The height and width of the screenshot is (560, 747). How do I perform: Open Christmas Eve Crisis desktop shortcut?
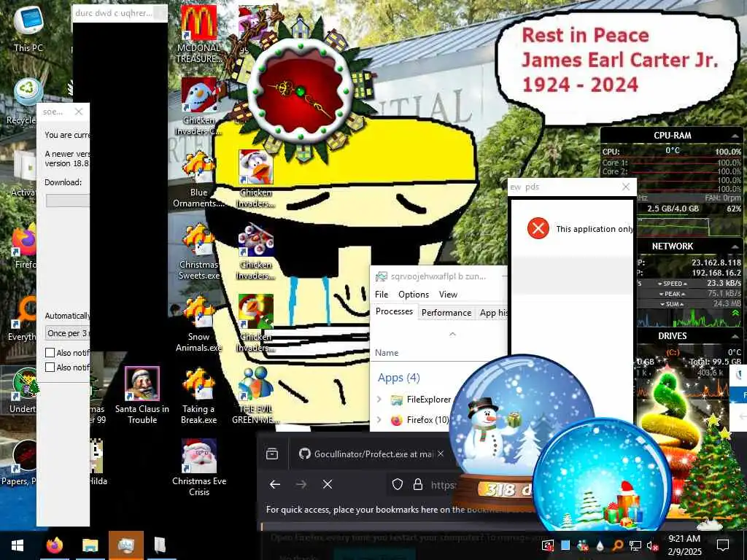(198, 469)
